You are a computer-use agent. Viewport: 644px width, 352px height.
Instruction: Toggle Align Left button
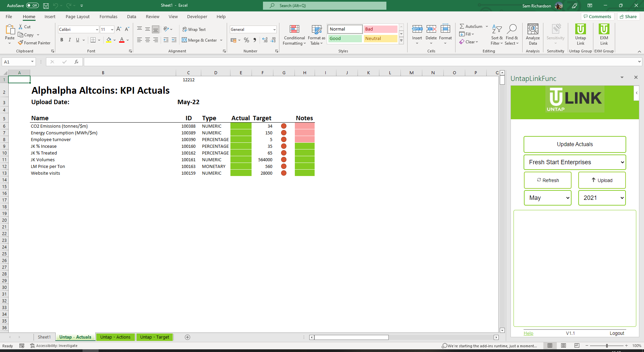(x=140, y=40)
